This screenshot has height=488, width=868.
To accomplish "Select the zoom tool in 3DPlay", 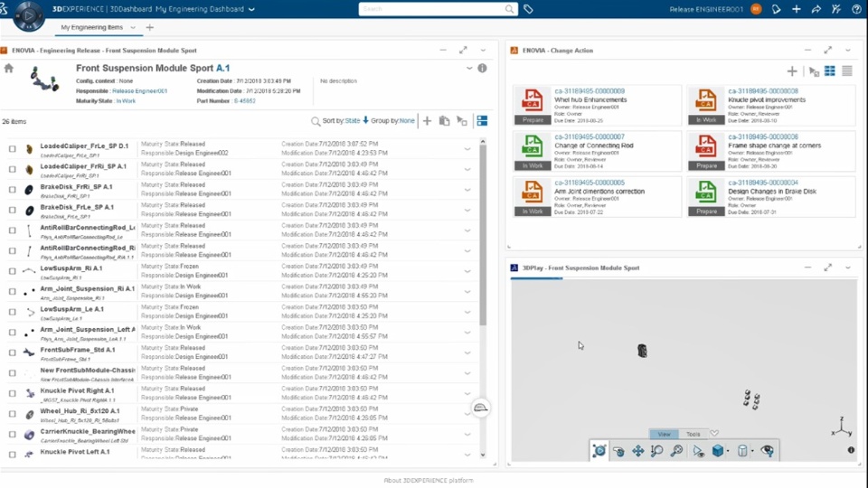I will click(x=656, y=451).
